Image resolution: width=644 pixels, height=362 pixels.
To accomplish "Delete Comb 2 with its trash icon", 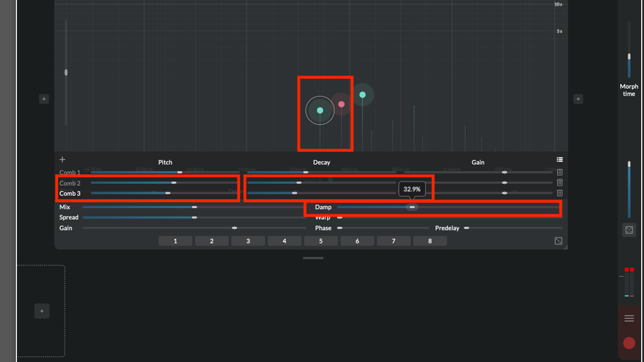I will [559, 183].
